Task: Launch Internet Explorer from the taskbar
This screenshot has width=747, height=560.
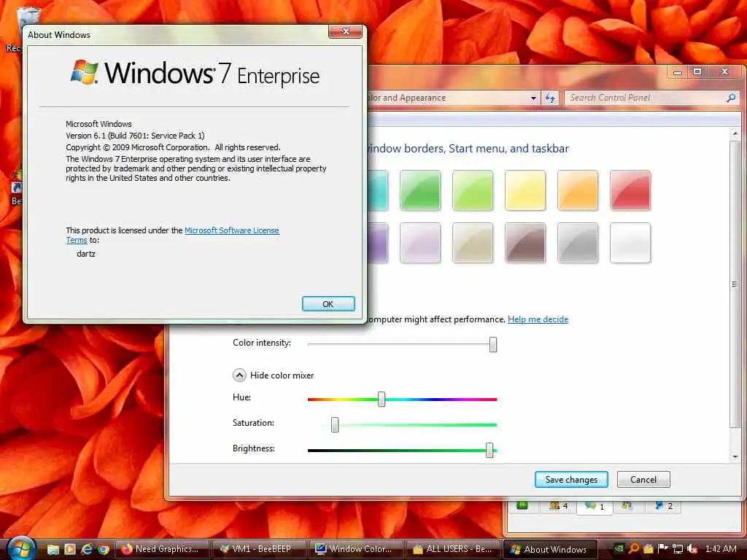Action: [86, 549]
